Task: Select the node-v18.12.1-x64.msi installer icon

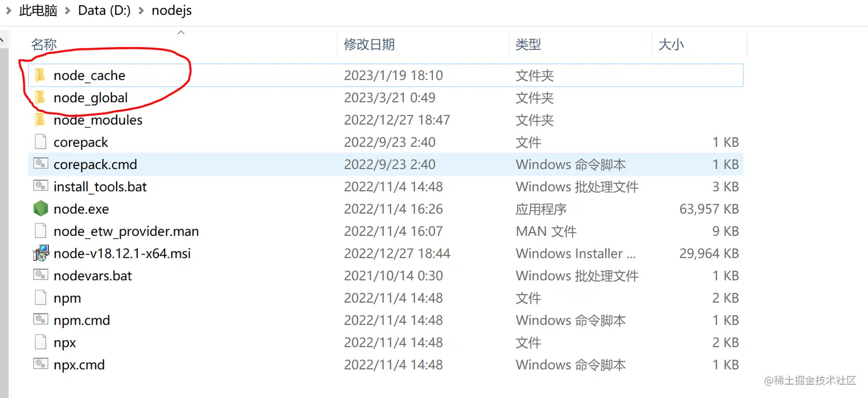Action: 40,253
